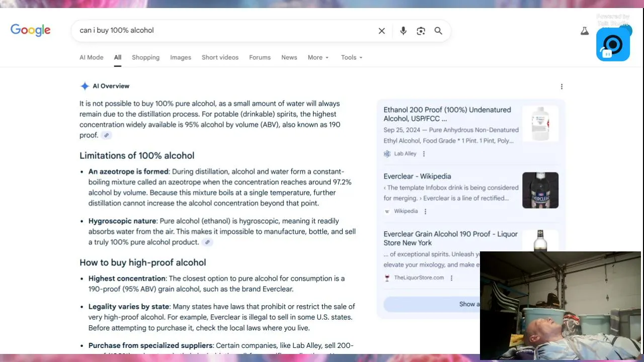Screen dimensions: 644x362
Task: Click the 'Sep 25, 2024' date text
Action: [x=403, y=130]
